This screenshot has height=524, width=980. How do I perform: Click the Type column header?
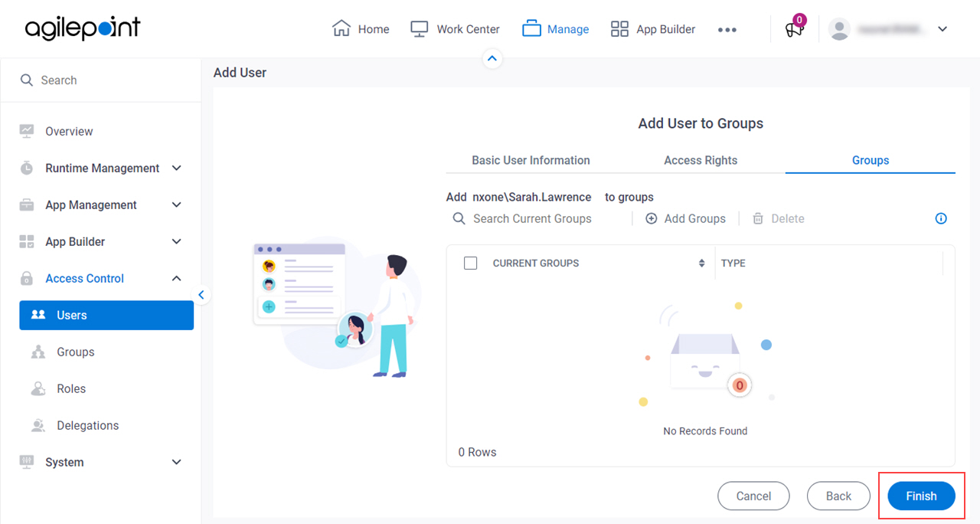click(x=733, y=263)
